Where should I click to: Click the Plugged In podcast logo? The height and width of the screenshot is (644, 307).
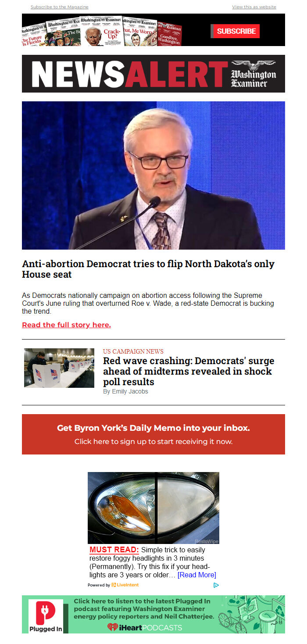(46, 616)
